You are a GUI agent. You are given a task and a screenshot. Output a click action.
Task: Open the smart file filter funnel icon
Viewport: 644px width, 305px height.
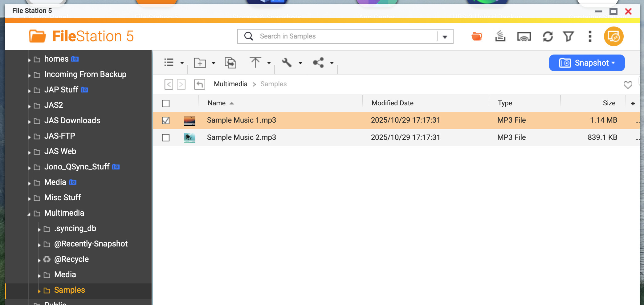[568, 37]
